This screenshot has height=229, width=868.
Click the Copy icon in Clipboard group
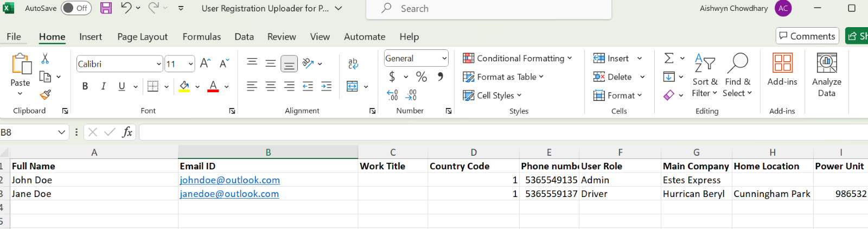[45, 77]
